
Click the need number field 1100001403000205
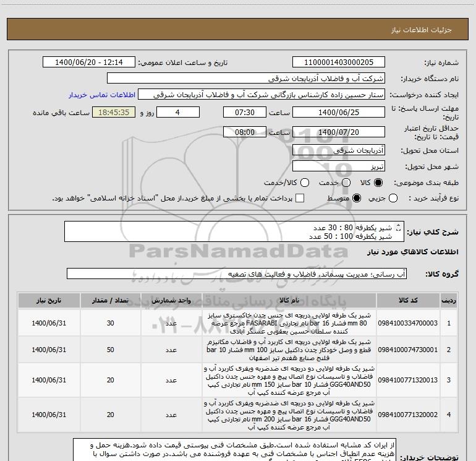339,62
